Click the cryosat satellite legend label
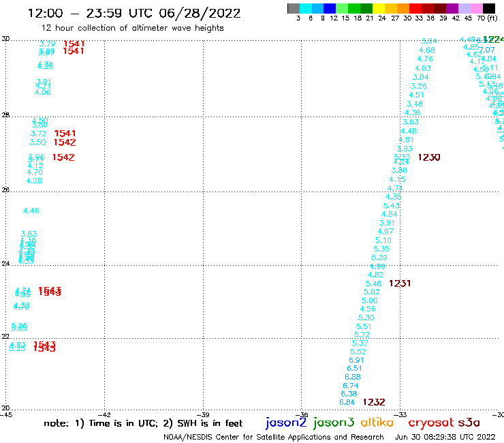The image size is (504, 443). [x=431, y=423]
